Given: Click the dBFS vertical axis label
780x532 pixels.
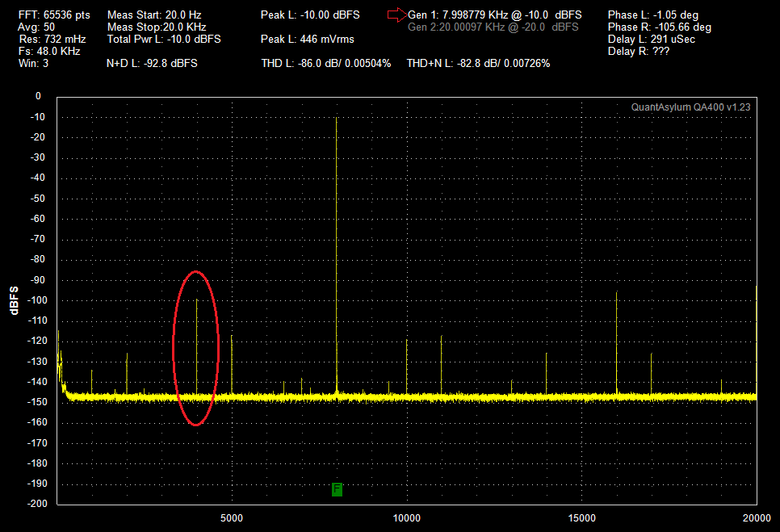Looking at the screenshot, I should (x=14, y=300).
